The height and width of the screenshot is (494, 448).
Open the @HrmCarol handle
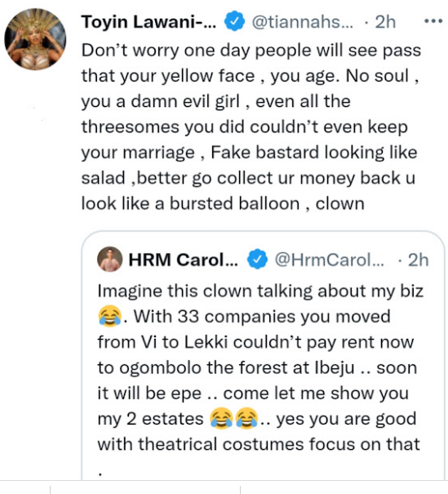[329, 260]
